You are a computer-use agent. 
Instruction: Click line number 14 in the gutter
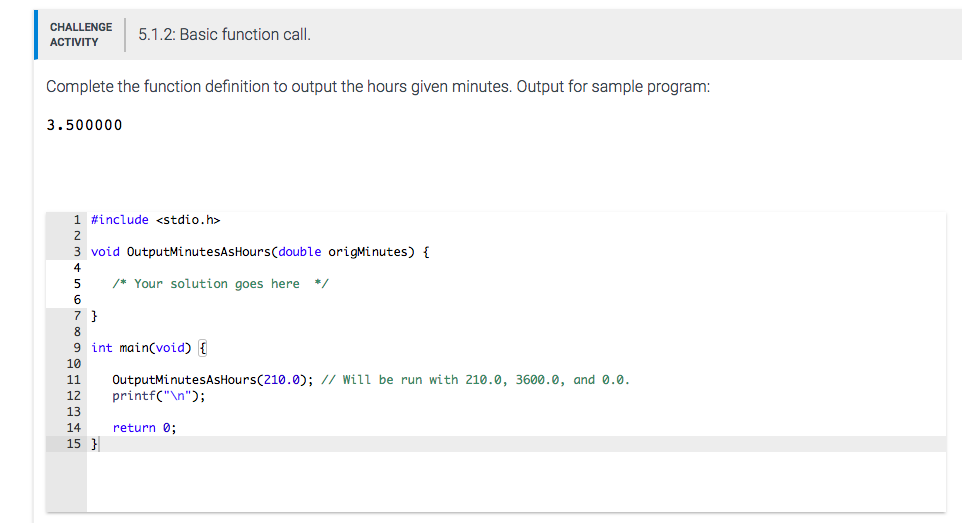pos(74,427)
